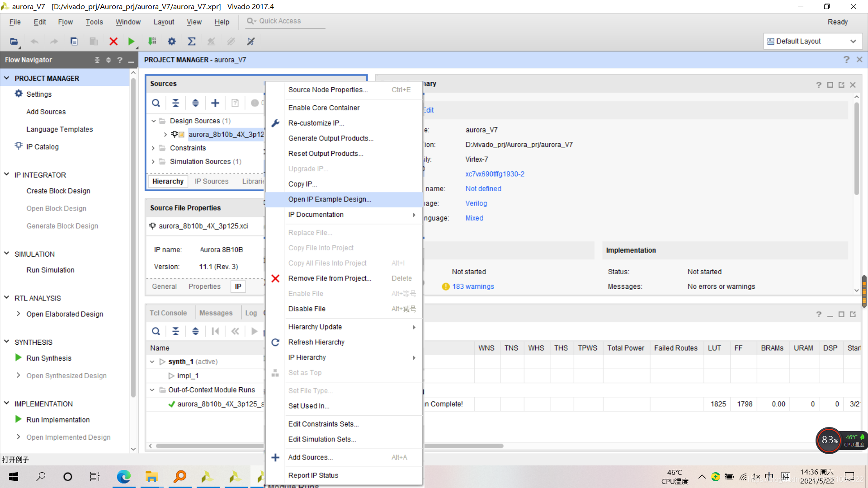This screenshot has width=868, height=488.
Task: Open the Tools menu
Action: click(94, 22)
